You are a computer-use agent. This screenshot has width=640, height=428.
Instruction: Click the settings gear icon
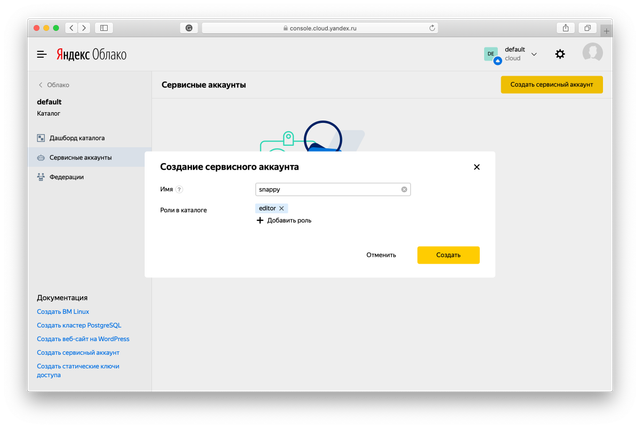tap(560, 54)
